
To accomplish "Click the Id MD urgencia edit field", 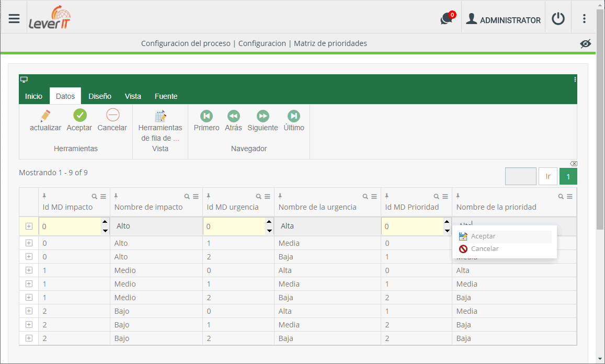I will [235, 226].
